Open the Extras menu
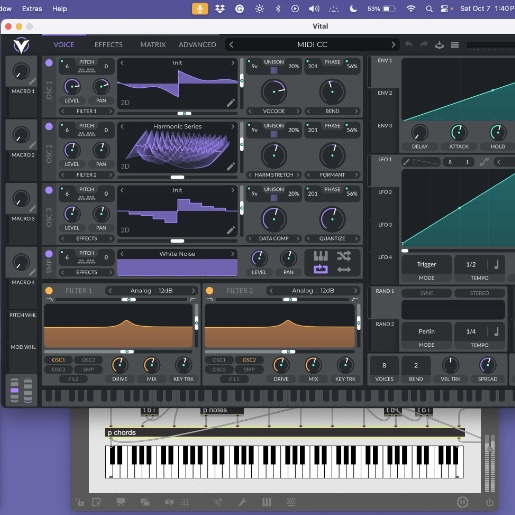The width and height of the screenshot is (515, 515). 32,9
